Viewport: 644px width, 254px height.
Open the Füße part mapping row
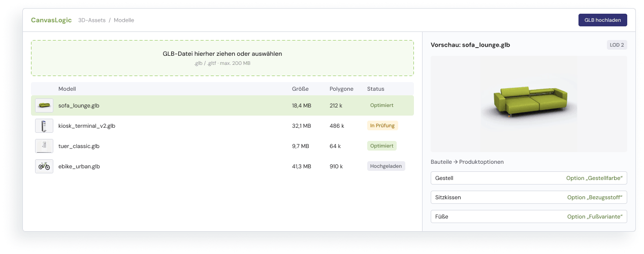(529, 217)
